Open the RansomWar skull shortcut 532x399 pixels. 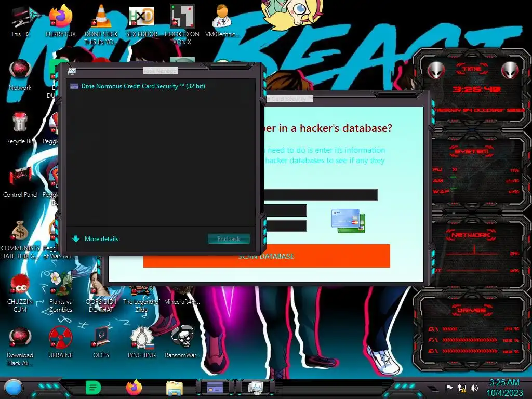point(182,343)
